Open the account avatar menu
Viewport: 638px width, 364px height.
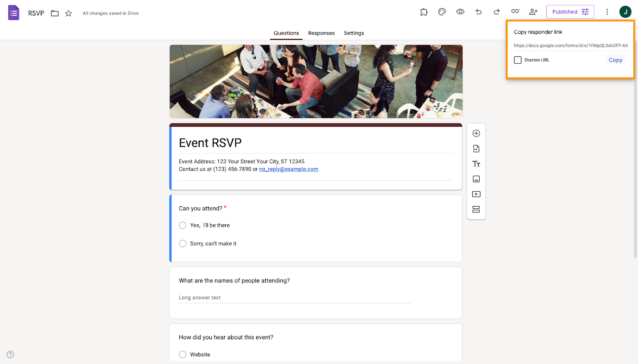tap(624, 12)
